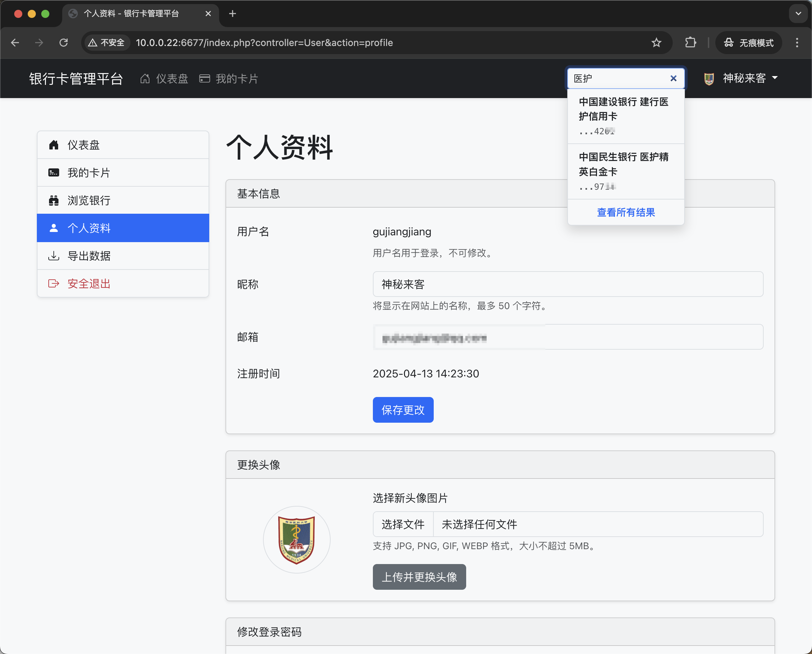Click the 选择新头像图片 label
812x654 pixels.
click(x=410, y=498)
